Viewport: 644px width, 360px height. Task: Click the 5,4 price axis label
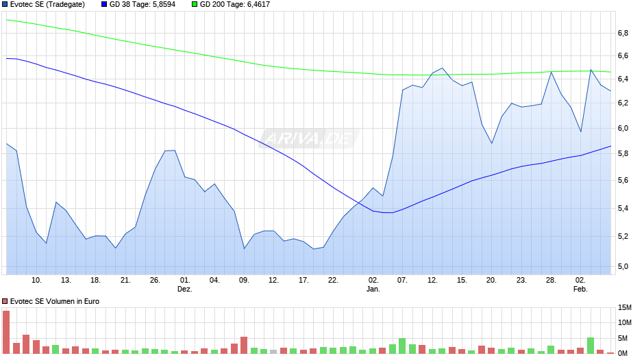tap(623, 209)
